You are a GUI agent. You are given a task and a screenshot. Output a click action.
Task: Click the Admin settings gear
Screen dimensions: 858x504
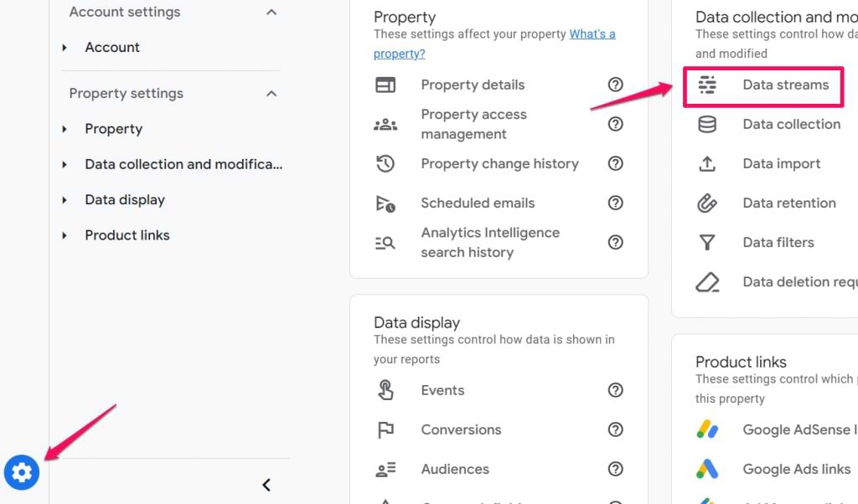tap(22, 472)
